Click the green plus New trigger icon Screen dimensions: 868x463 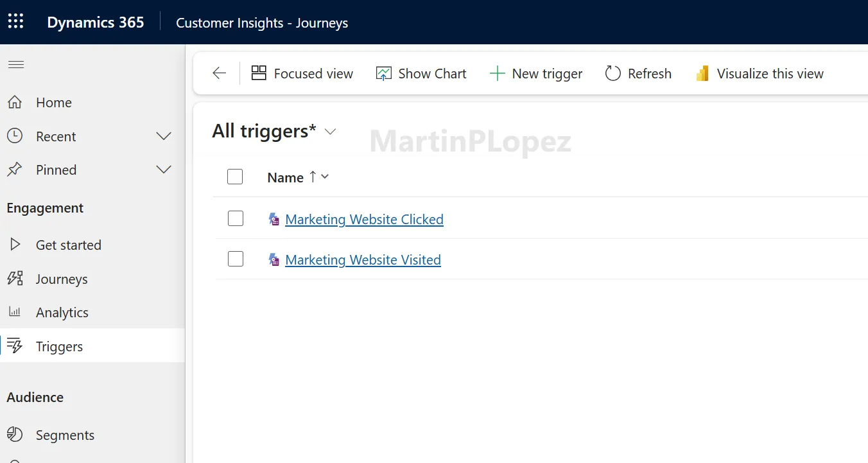(497, 73)
